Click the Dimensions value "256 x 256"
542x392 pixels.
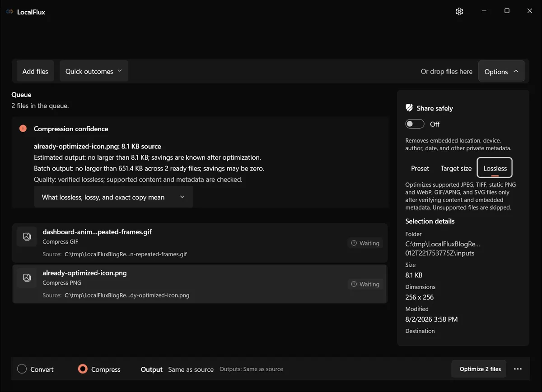pyautogui.click(x=420, y=297)
